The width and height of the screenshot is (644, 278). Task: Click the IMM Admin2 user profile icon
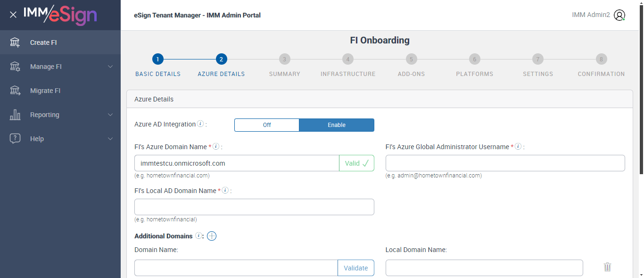point(619,15)
